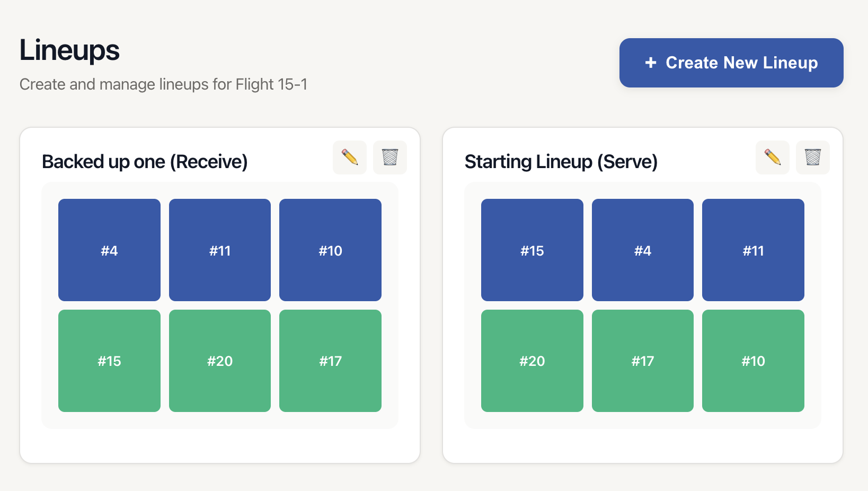
Task: Select player #11 in Backed up one lineup
Action: pyautogui.click(x=219, y=250)
